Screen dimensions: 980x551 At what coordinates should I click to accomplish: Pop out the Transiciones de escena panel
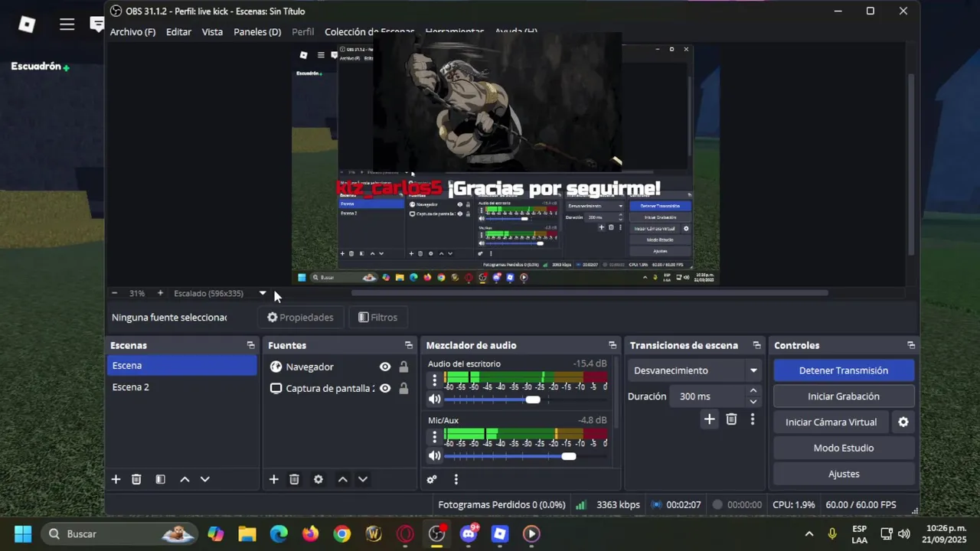coord(757,345)
